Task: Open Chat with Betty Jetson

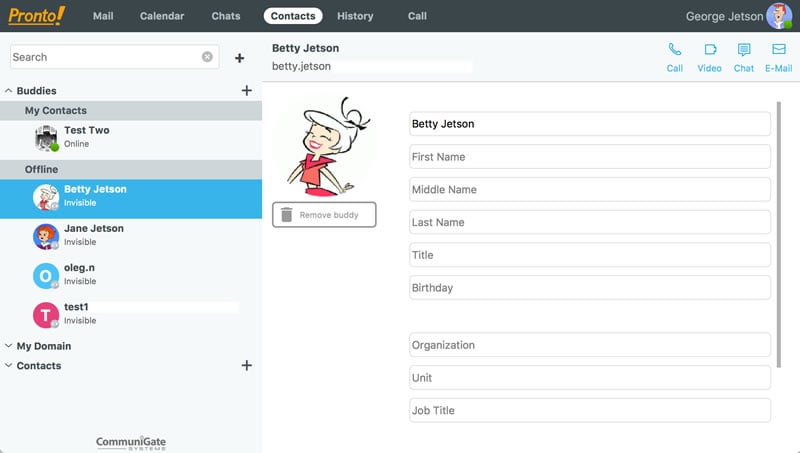Action: 743,56
